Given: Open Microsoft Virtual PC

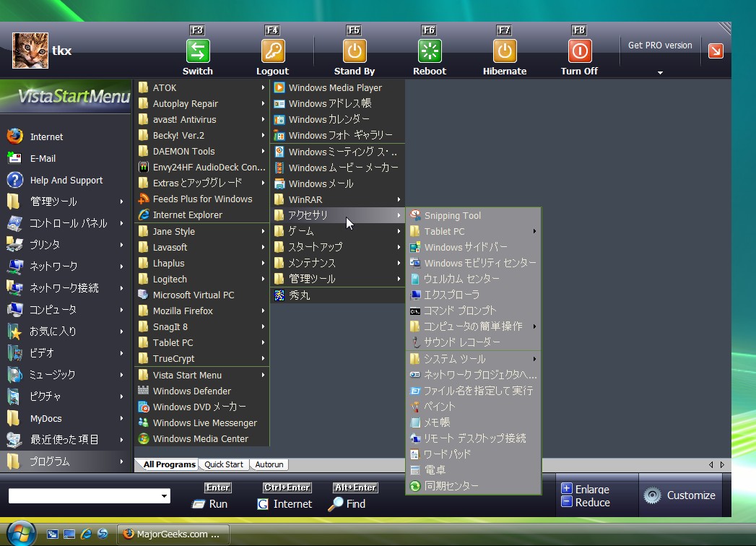Looking at the screenshot, I should click(x=201, y=295).
